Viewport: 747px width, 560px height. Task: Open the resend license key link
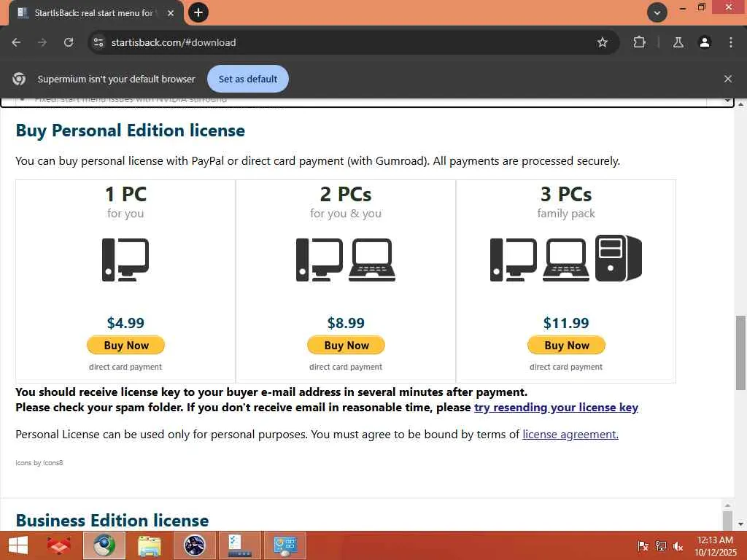tap(556, 408)
